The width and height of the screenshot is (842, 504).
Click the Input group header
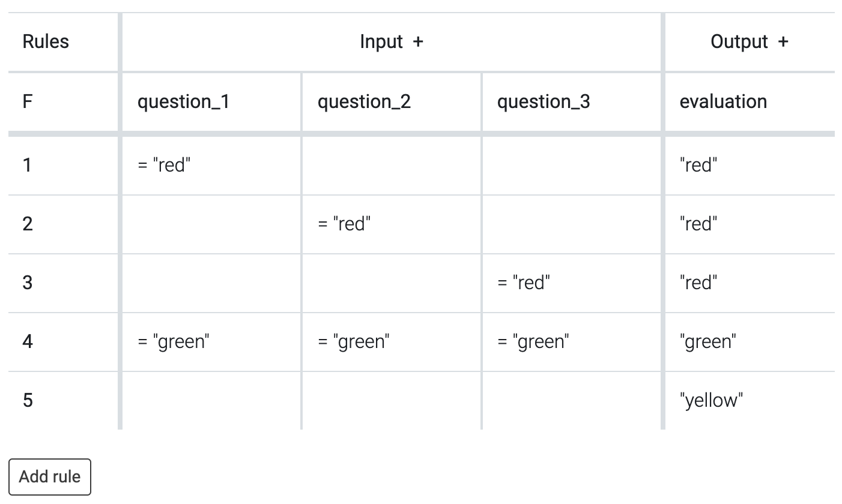[x=381, y=41]
